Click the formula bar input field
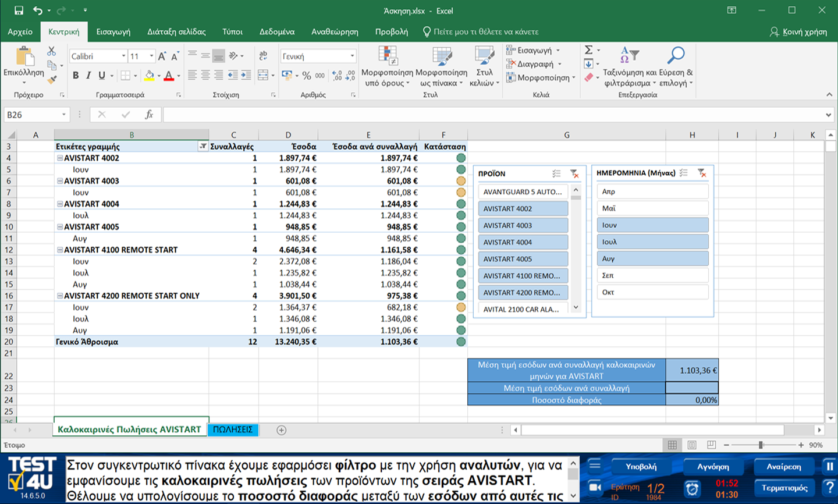Viewport: 838px width, 504px height. (x=493, y=115)
